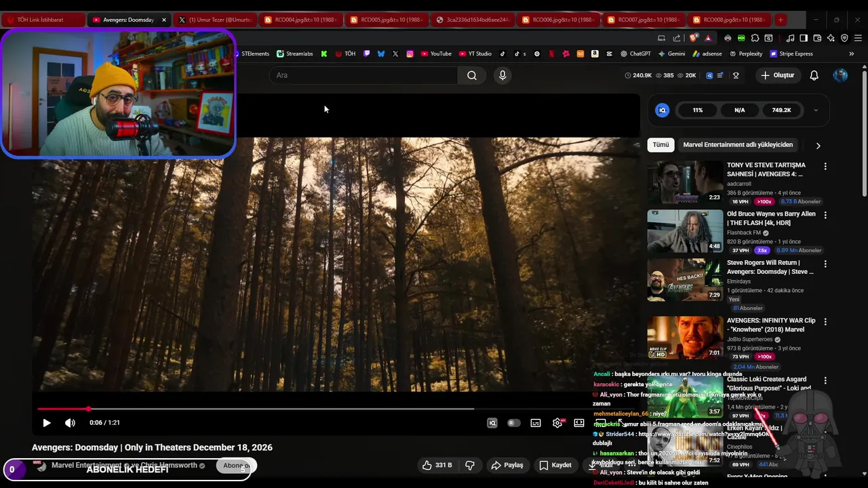Open options menu for Old Bruce Wayne video
Viewport: 868px width, 488px height.
point(825,215)
